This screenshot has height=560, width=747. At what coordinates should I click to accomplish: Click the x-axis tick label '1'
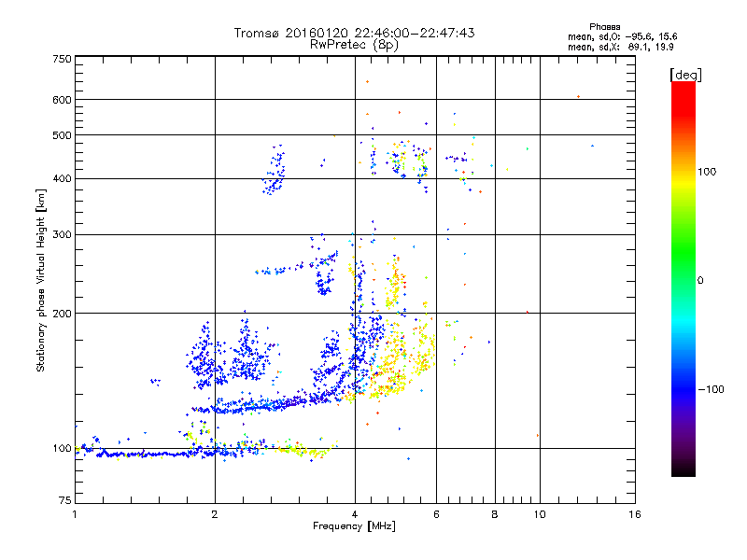coord(75,514)
